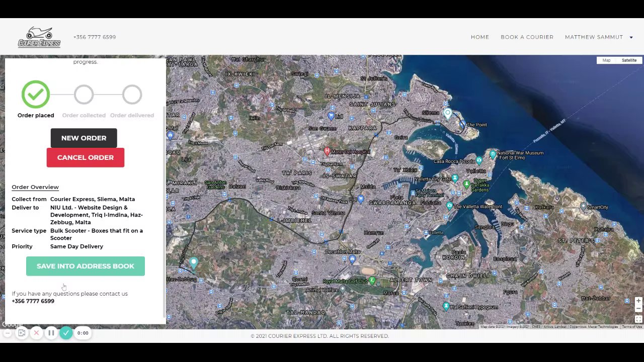644x362 pixels.
Task: Click the green Order placed checkmark
Action: [x=36, y=95]
